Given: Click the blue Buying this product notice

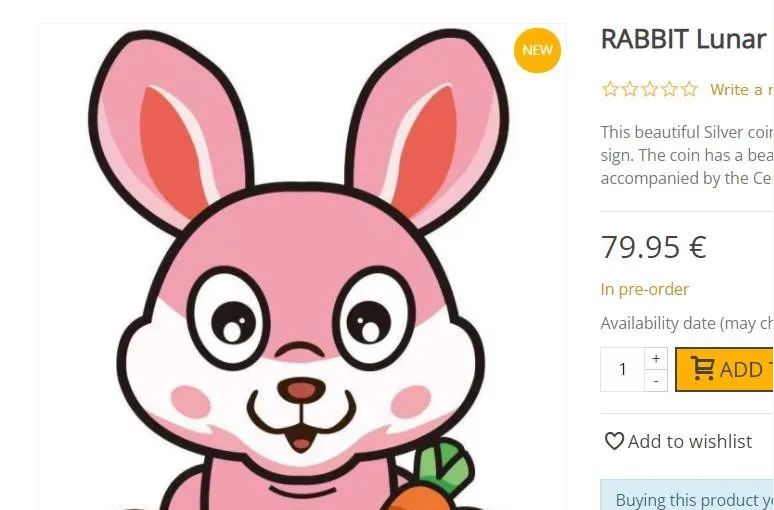Looking at the screenshot, I should click(x=687, y=495).
